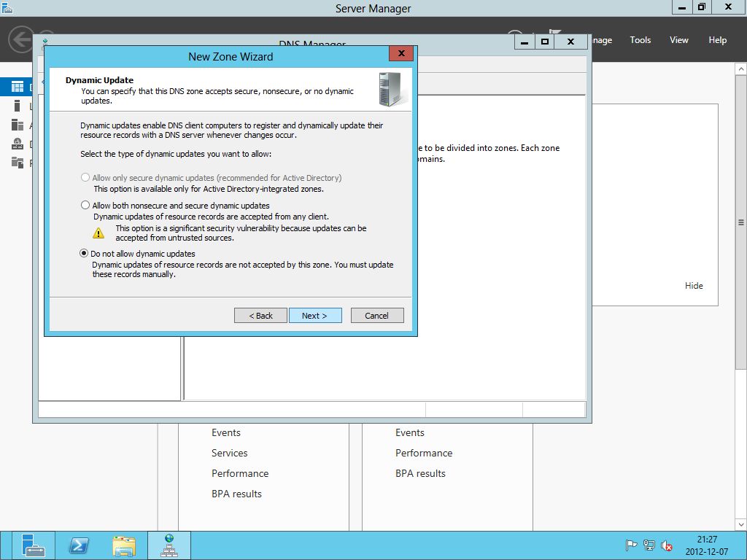The width and height of the screenshot is (747, 560).
Task: Open the Tools menu in Server Manager
Action: (x=640, y=40)
